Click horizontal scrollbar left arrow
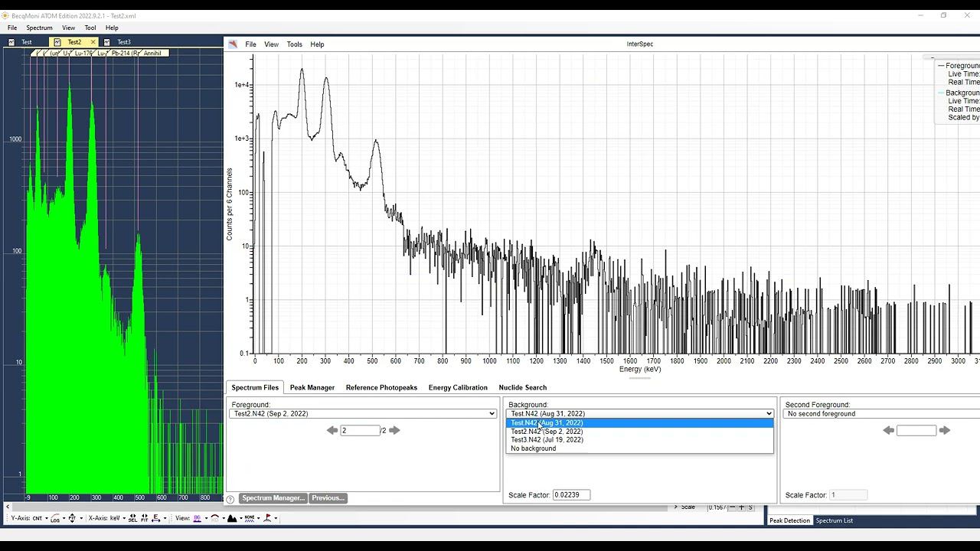The height and width of the screenshot is (551, 980). (x=8, y=507)
